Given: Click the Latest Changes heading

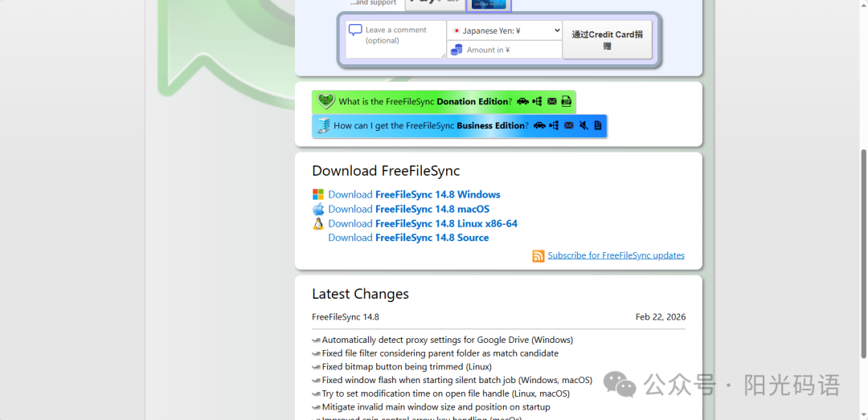Looking at the screenshot, I should [x=360, y=293].
